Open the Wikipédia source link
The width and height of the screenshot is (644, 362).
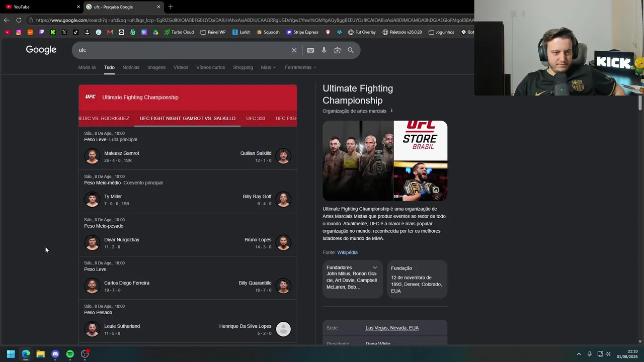(347, 252)
